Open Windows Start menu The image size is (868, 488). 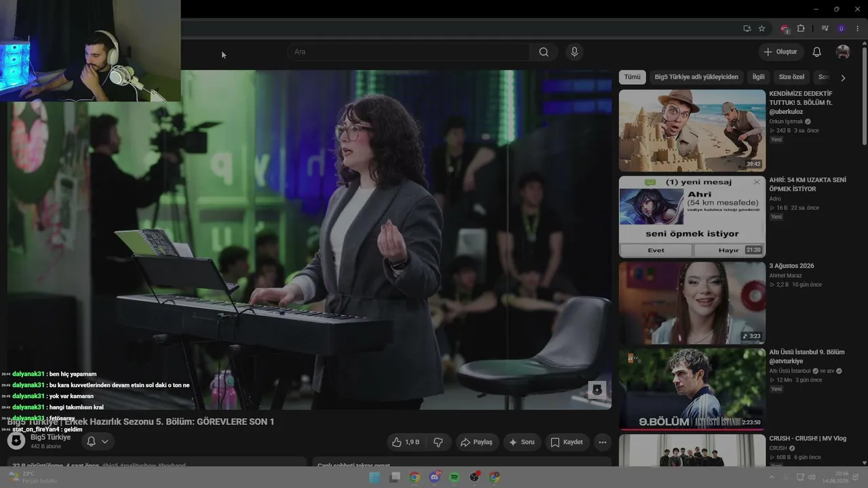tap(374, 477)
